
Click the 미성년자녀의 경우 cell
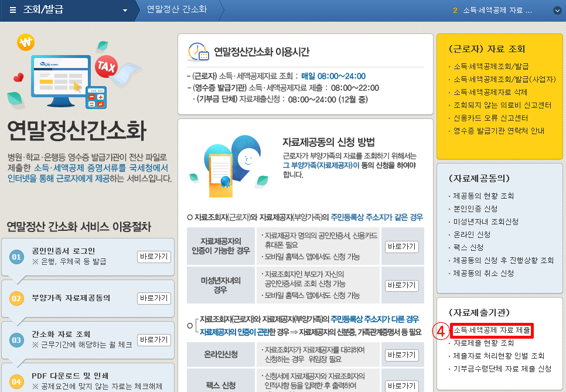[220, 285]
